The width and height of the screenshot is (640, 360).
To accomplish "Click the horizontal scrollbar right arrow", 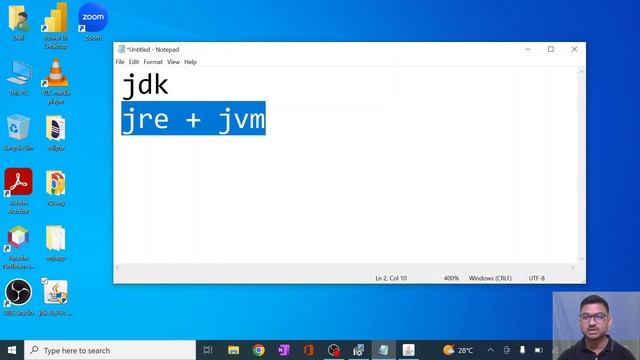I will [573, 267].
